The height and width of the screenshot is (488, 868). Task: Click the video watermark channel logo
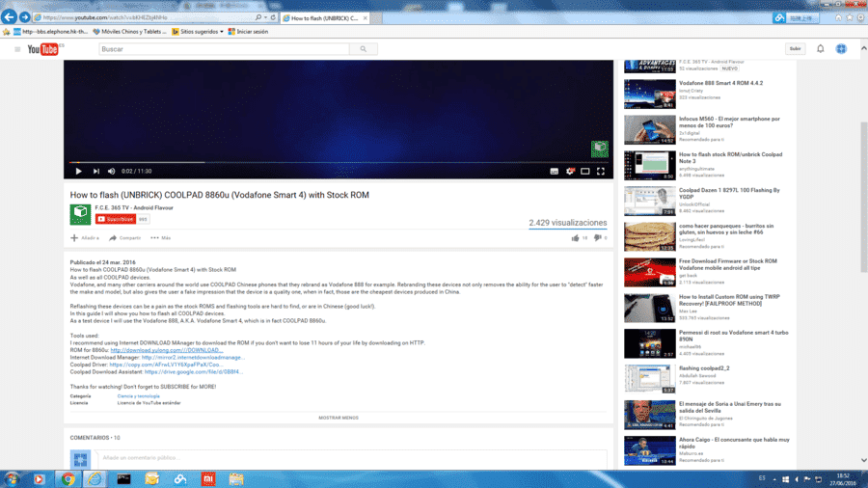(600, 149)
